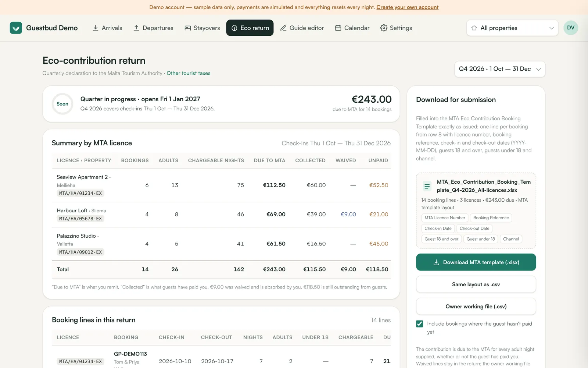Screen dimensions: 588x368
Task: Open the Q4 2026 quarter selector
Action: click(500, 69)
